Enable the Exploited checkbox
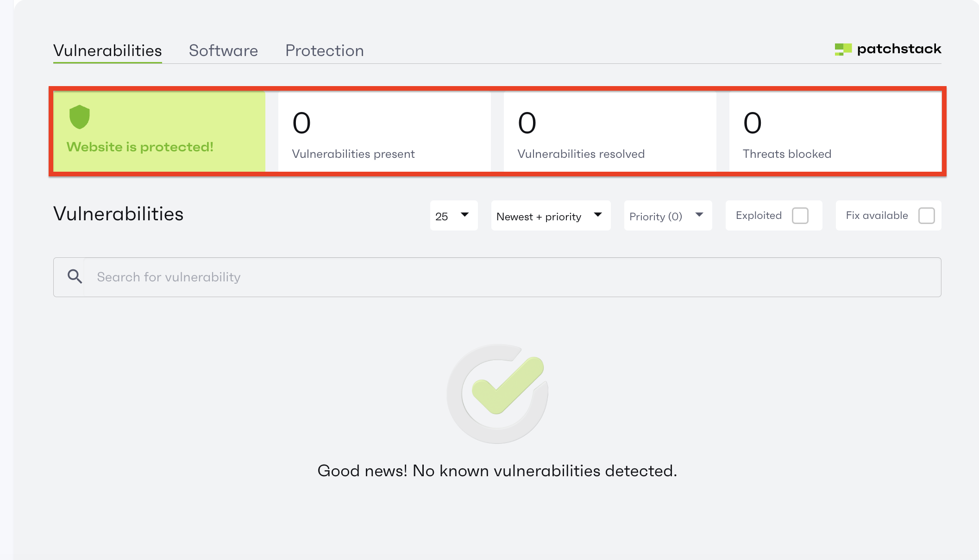 pyautogui.click(x=800, y=216)
